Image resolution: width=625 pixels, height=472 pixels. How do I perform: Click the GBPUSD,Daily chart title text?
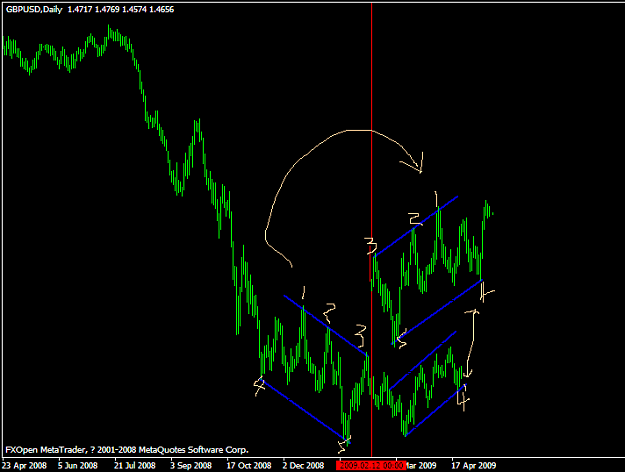click(x=34, y=9)
